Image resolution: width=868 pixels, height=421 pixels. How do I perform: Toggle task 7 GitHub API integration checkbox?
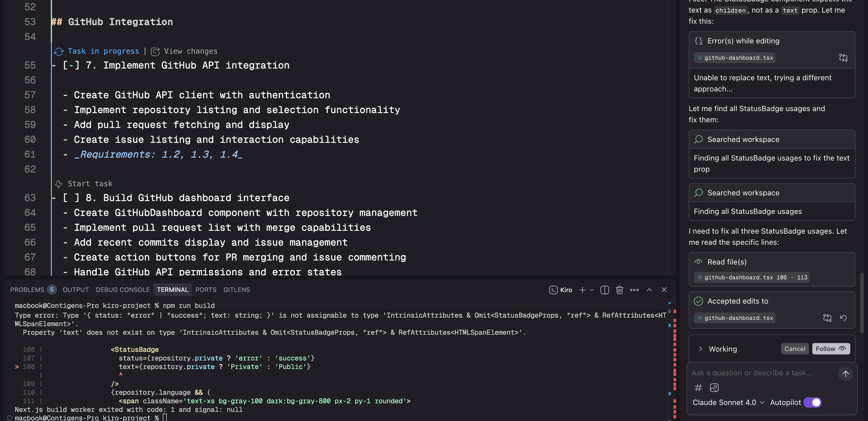click(71, 65)
